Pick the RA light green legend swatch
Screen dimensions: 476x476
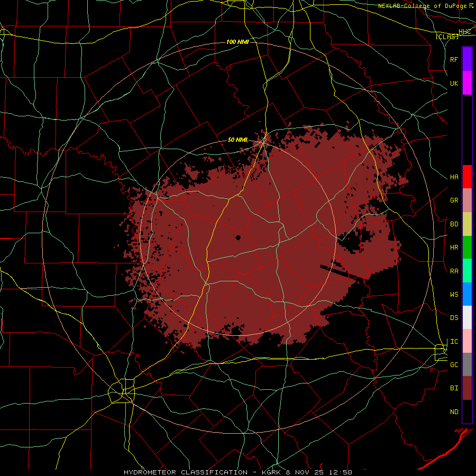pyautogui.click(x=467, y=271)
